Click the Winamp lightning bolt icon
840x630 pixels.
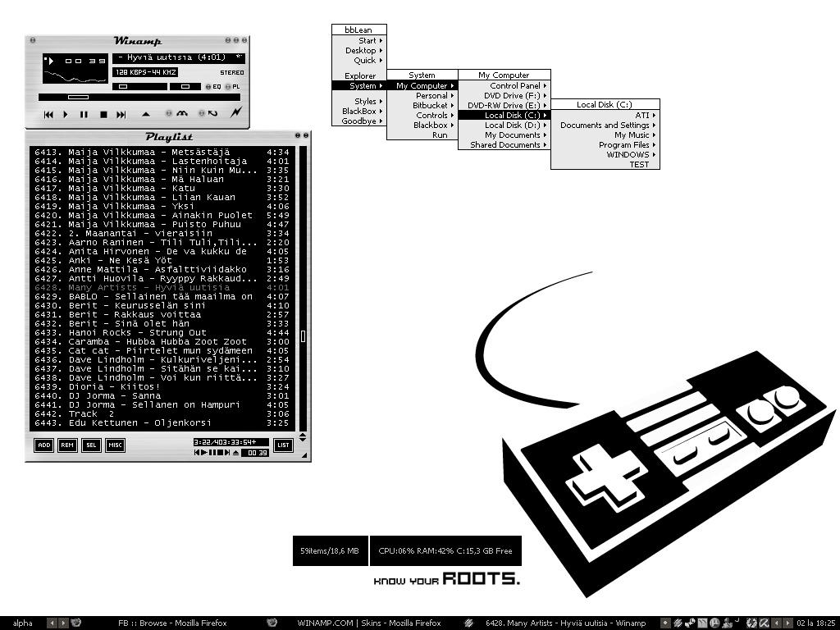tap(236, 112)
